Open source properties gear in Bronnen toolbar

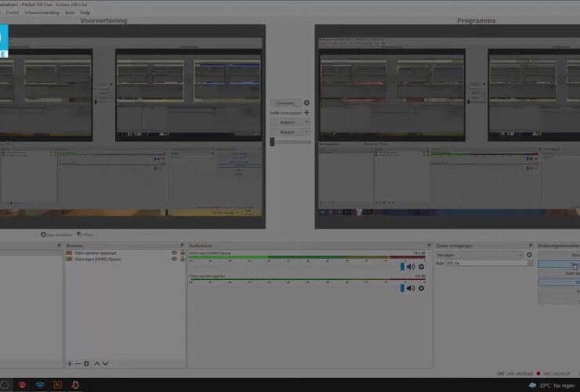tap(87, 364)
